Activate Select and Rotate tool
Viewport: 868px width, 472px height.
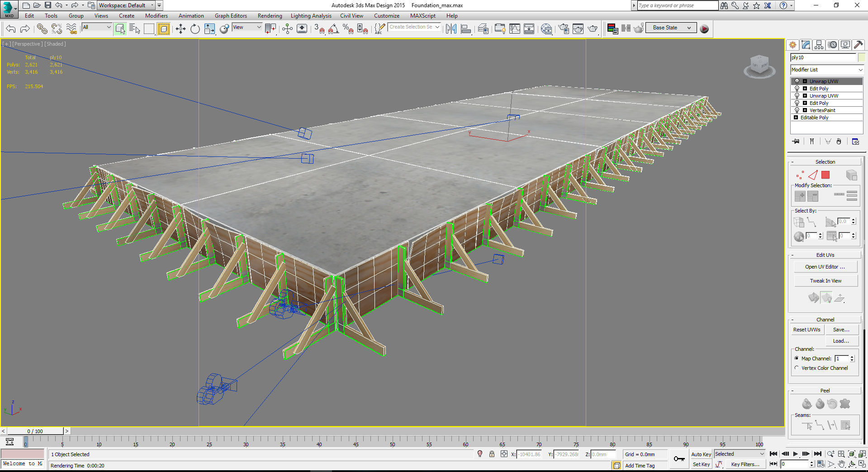pyautogui.click(x=195, y=29)
